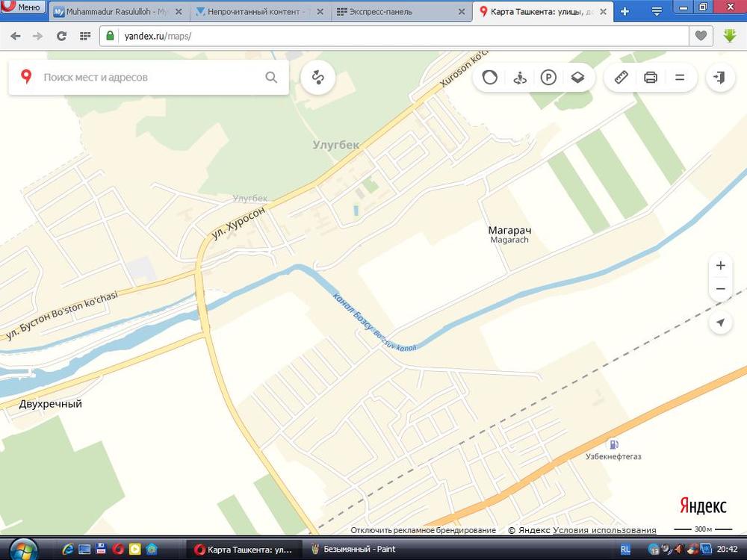Open the route builder tool
The width and height of the screenshot is (747, 560).
318,78
